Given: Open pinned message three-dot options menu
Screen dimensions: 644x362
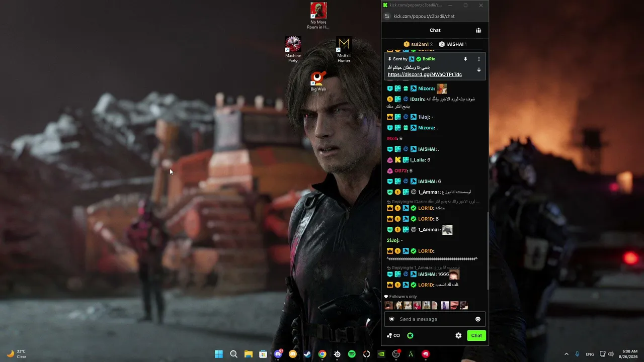Looking at the screenshot, I should click(478, 59).
